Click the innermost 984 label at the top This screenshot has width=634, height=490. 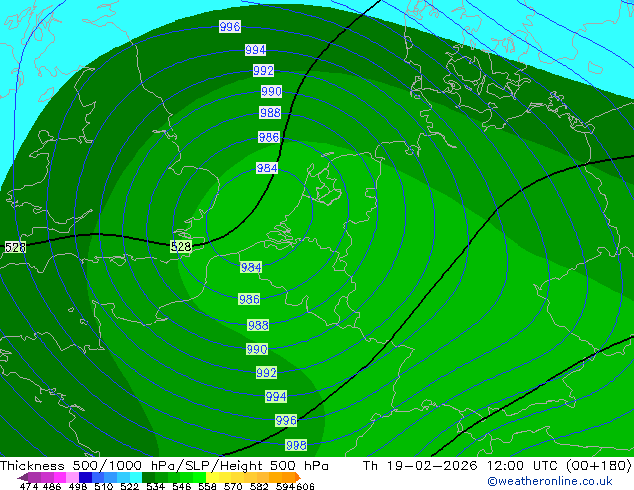point(267,168)
